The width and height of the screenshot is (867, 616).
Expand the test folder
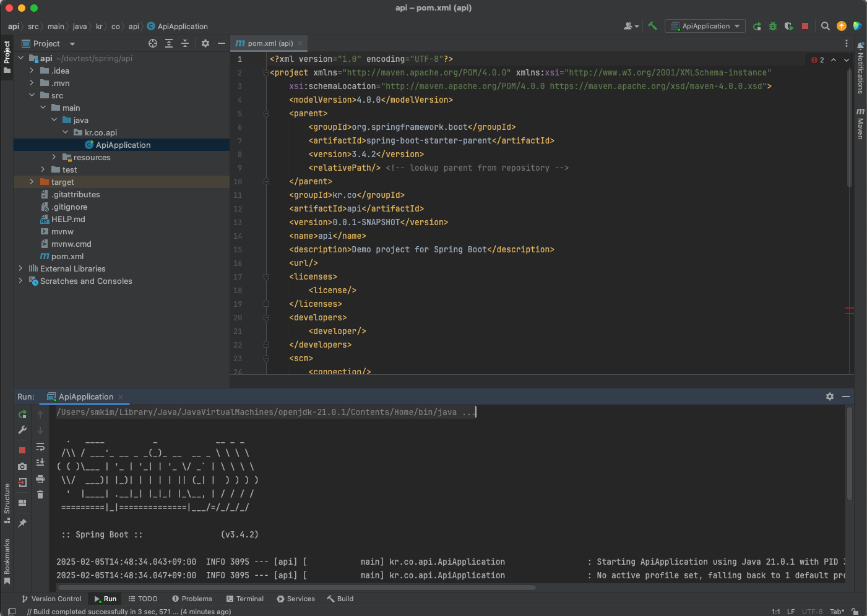coord(43,169)
